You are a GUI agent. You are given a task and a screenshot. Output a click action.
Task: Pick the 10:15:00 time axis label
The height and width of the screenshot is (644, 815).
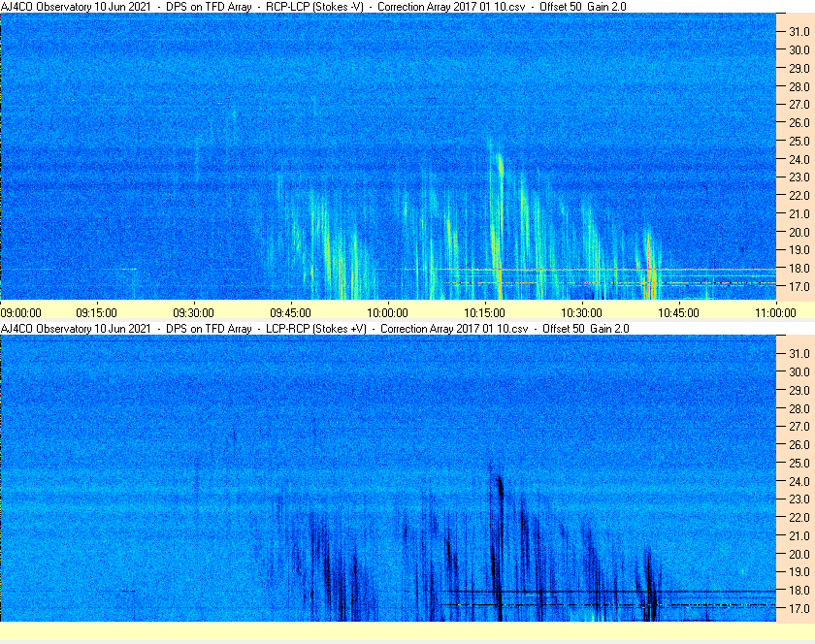[x=484, y=313]
